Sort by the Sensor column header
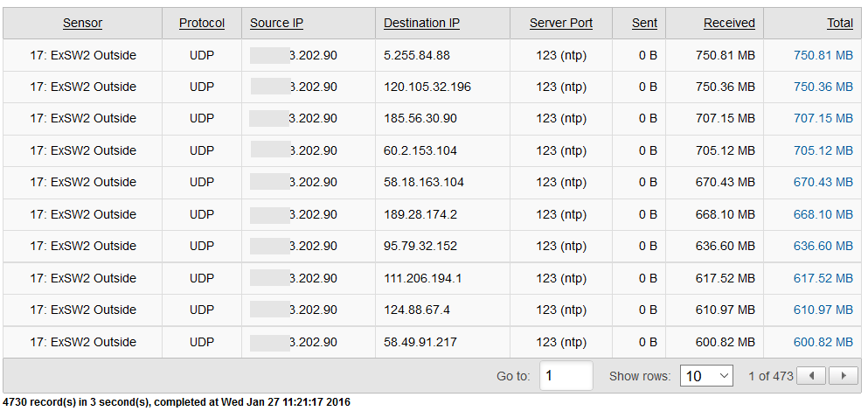 (82, 24)
